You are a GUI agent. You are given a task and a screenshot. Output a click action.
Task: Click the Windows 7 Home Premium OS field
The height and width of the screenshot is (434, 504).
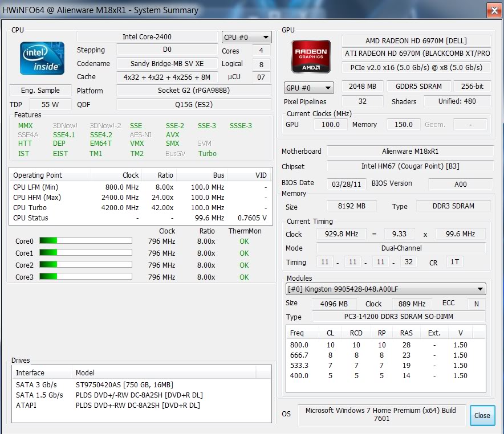381,415
